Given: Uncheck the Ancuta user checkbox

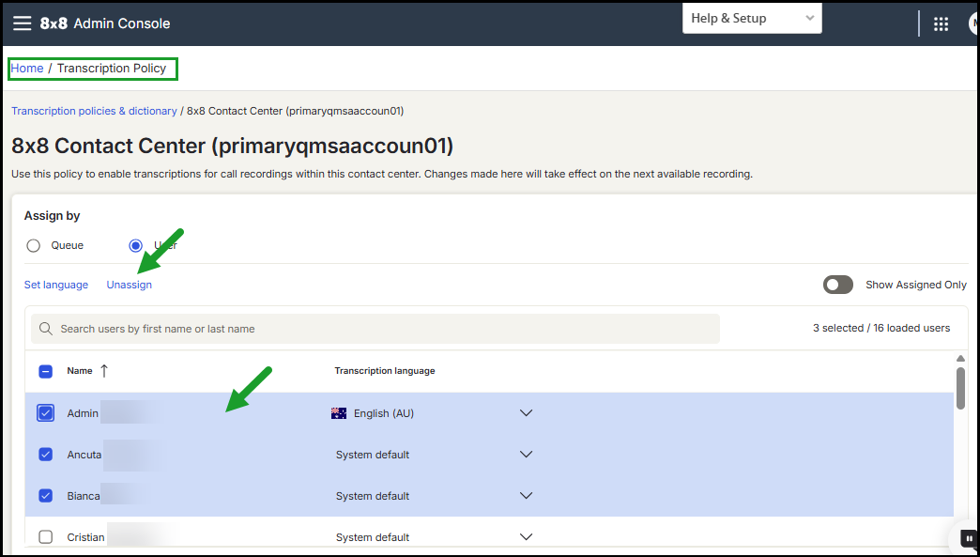Looking at the screenshot, I should point(46,455).
